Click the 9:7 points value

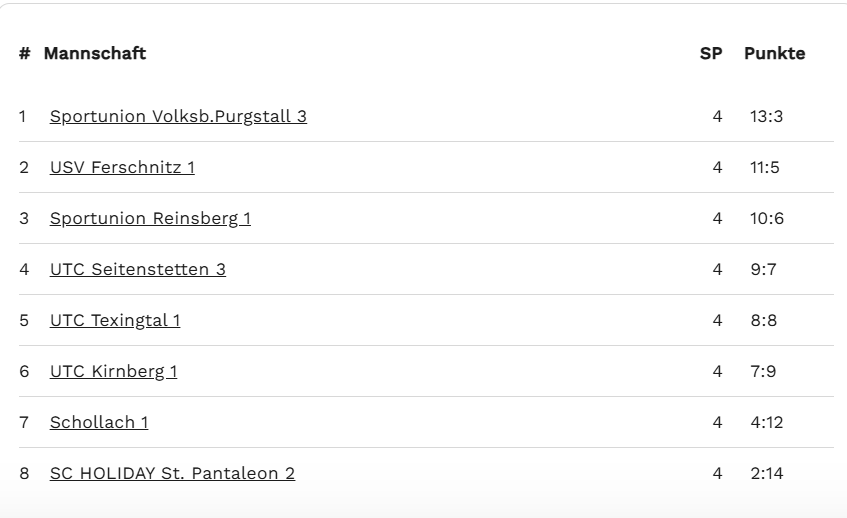pyautogui.click(x=763, y=269)
